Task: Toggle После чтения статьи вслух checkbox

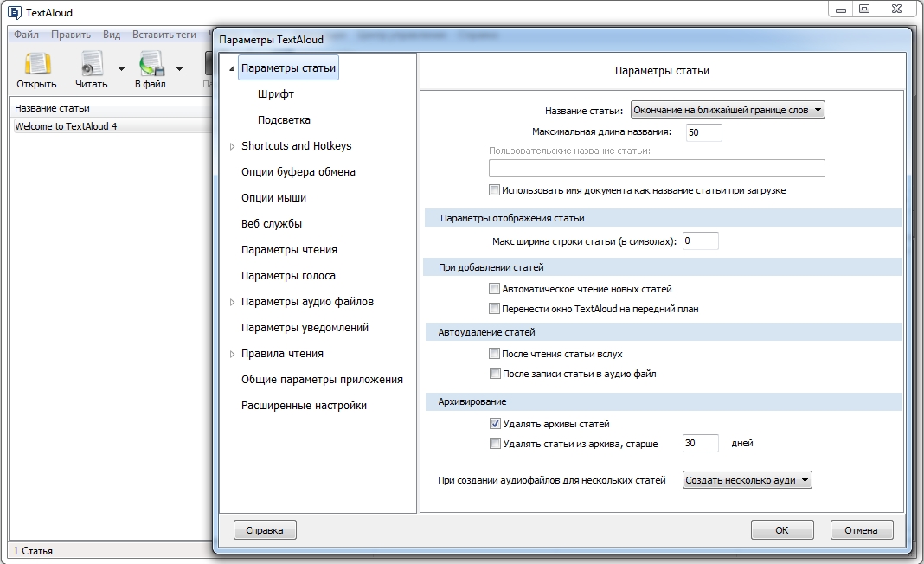Action: coord(494,354)
